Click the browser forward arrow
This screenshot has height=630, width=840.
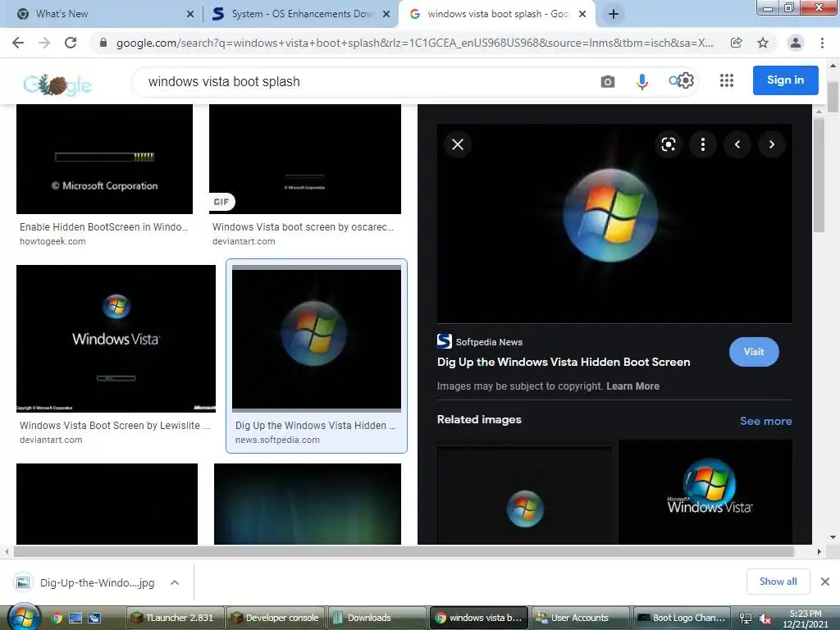44,43
